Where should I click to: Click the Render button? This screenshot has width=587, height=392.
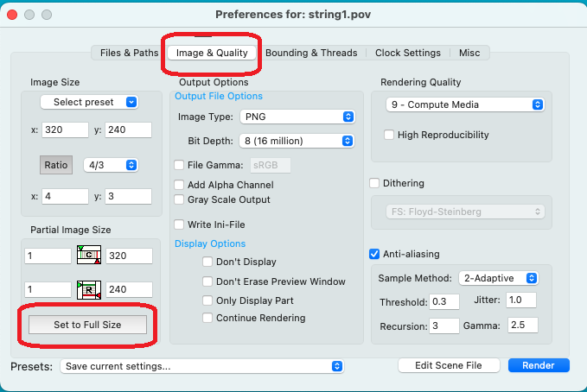[539, 365]
